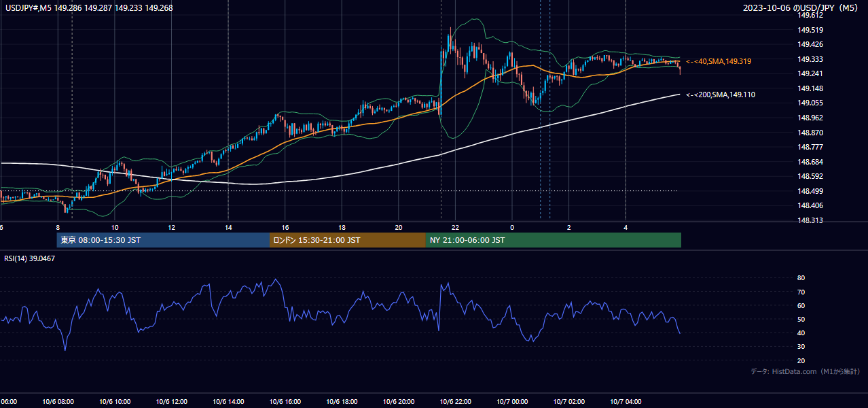
Task: Click the NY 21:00-06:00 JST session bar
Action: pos(554,240)
